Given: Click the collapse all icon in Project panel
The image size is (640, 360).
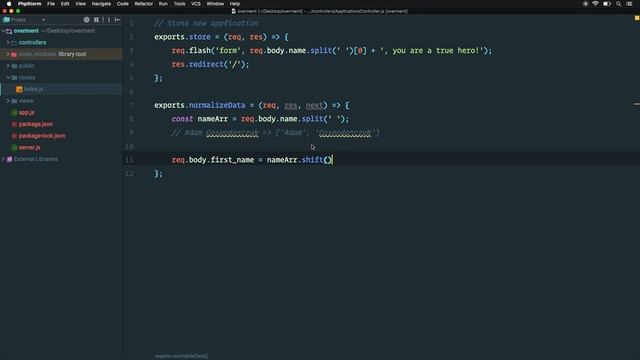Looking at the screenshot, I should click(x=96, y=20).
